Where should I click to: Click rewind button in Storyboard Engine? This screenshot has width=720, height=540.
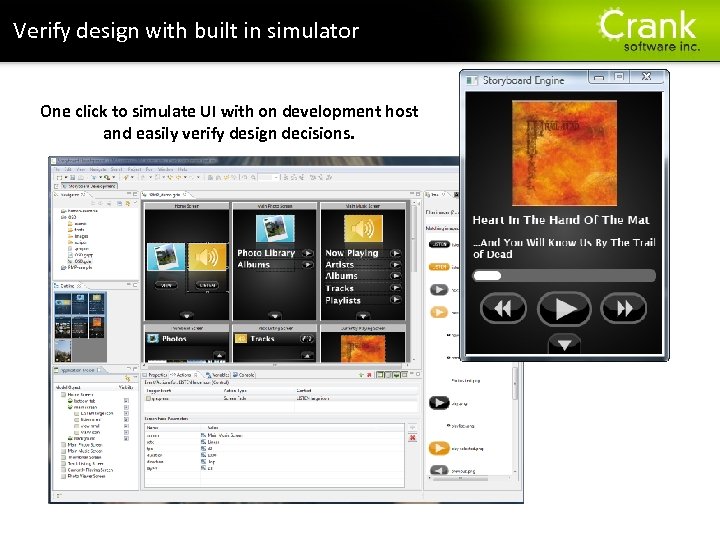(x=503, y=308)
